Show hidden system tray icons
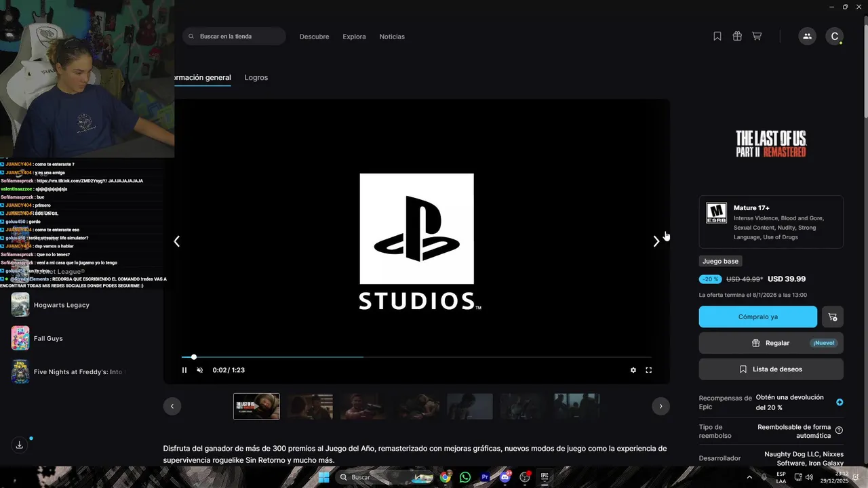868x488 pixels. (749, 477)
